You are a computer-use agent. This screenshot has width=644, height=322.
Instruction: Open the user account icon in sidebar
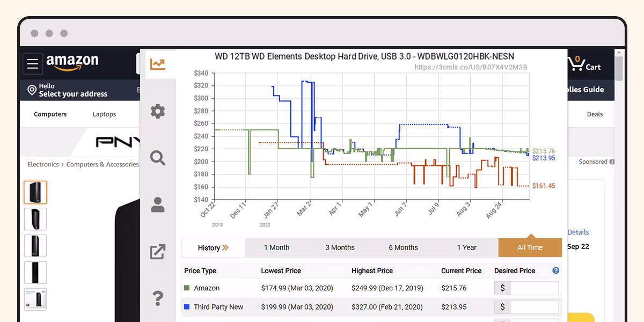tap(158, 204)
